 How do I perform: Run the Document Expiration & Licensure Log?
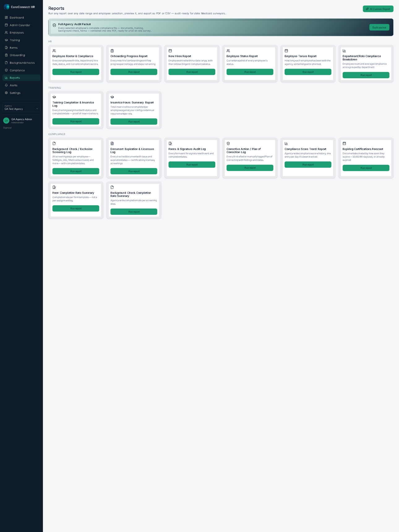point(134,171)
